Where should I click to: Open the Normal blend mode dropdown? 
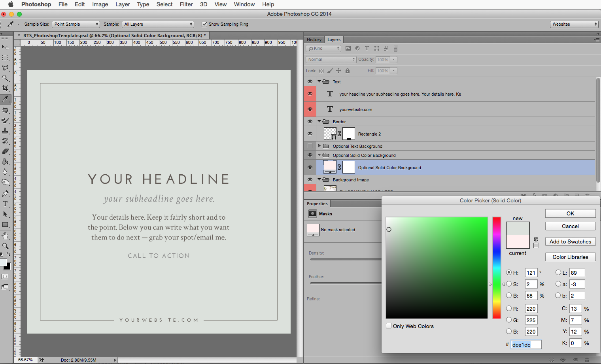(x=331, y=59)
